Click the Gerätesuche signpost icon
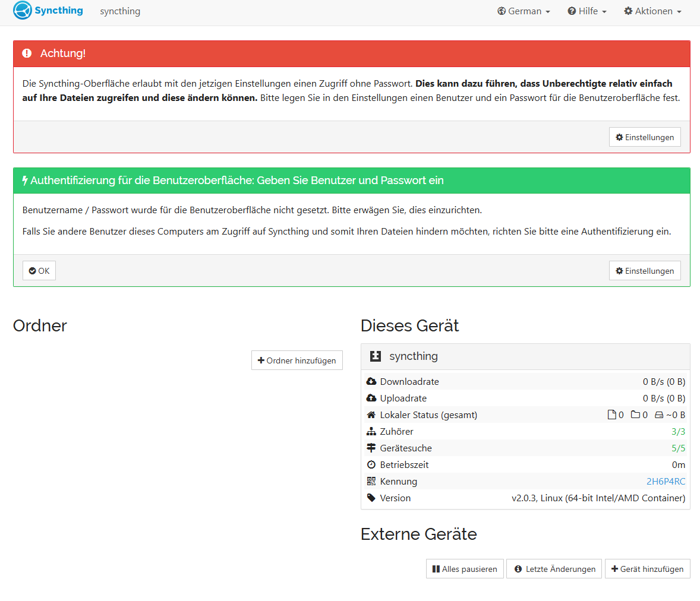Screen dimensions: 700x601 [371, 448]
